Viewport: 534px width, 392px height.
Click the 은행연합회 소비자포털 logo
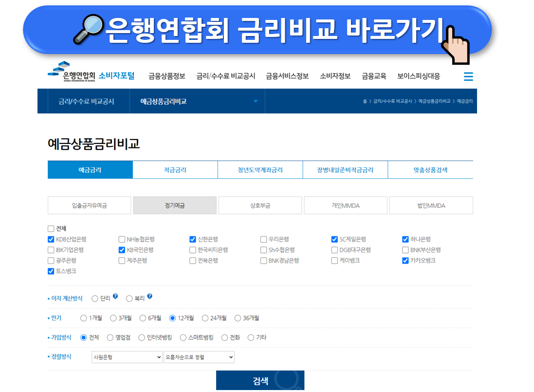click(x=91, y=72)
